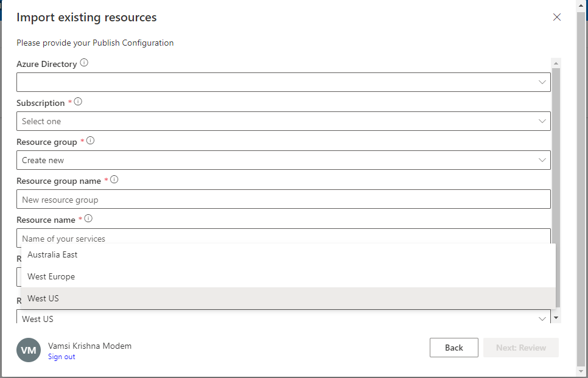Click the info icon next to Azure Directory
This screenshot has height=378, width=588.
[x=84, y=63]
